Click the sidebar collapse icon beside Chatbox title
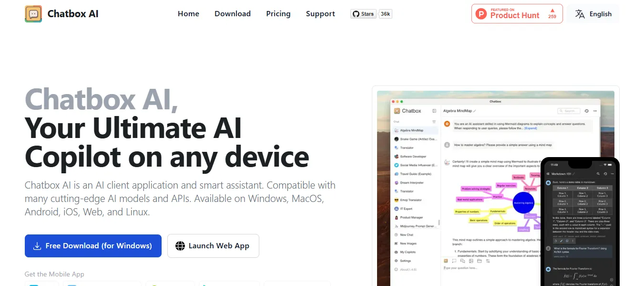Screen dimensions: 644x286 [434, 111]
